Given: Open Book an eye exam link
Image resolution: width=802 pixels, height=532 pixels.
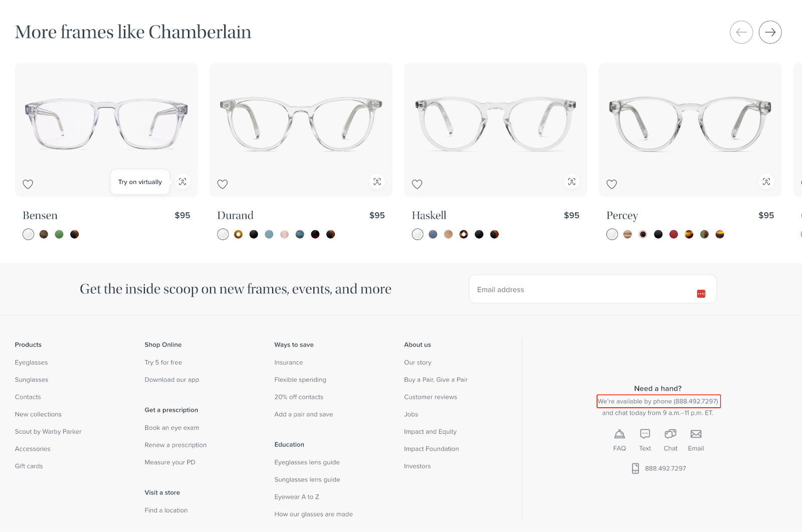Looking at the screenshot, I should pyautogui.click(x=172, y=428).
